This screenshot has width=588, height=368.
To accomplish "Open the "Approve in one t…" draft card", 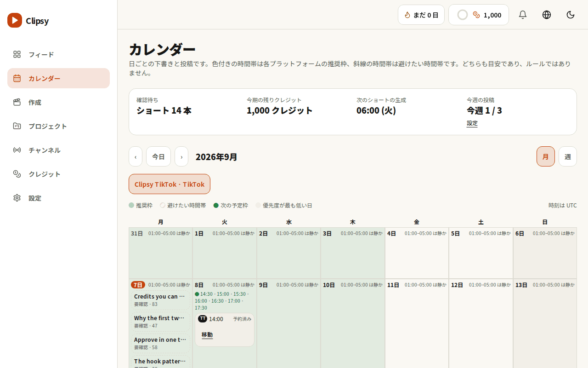I will click(x=160, y=343).
